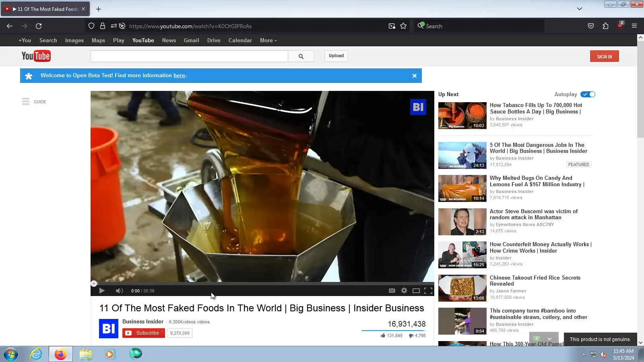This screenshot has width=644, height=362.
Task: Open the bamboo straws video thumbnail
Action: pyautogui.click(x=462, y=321)
